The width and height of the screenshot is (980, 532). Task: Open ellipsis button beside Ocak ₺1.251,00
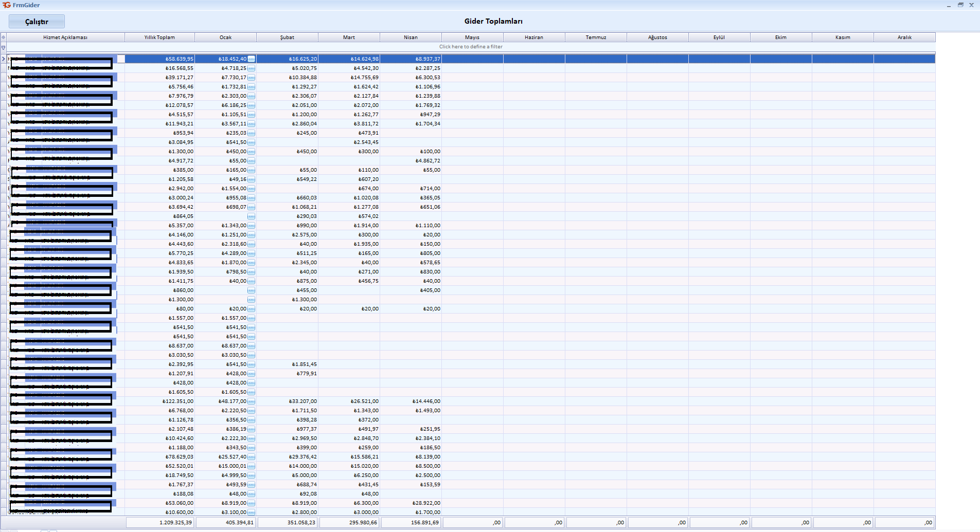coord(251,235)
